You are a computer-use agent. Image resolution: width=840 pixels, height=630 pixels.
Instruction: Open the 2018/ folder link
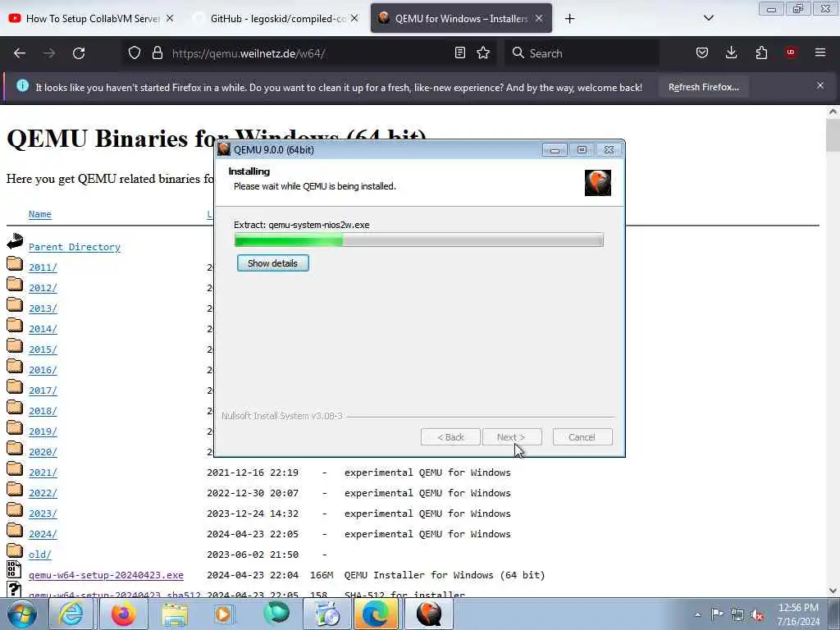pyautogui.click(x=43, y=411)
